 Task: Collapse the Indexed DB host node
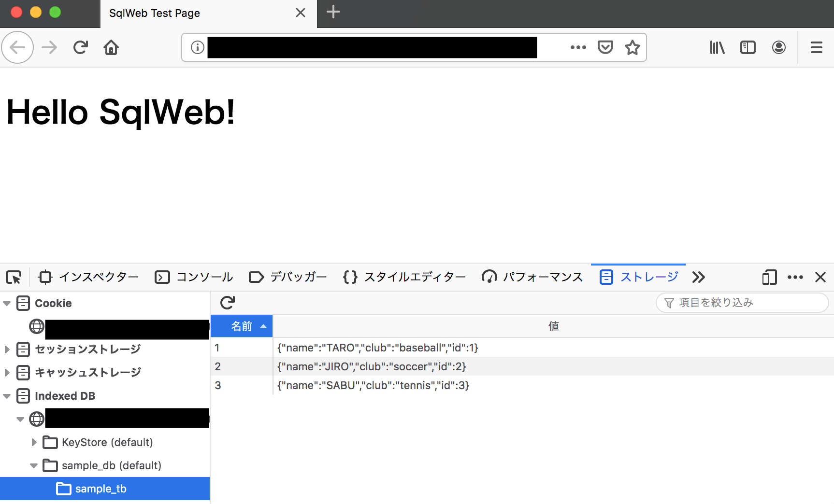(x=20, y=419)
